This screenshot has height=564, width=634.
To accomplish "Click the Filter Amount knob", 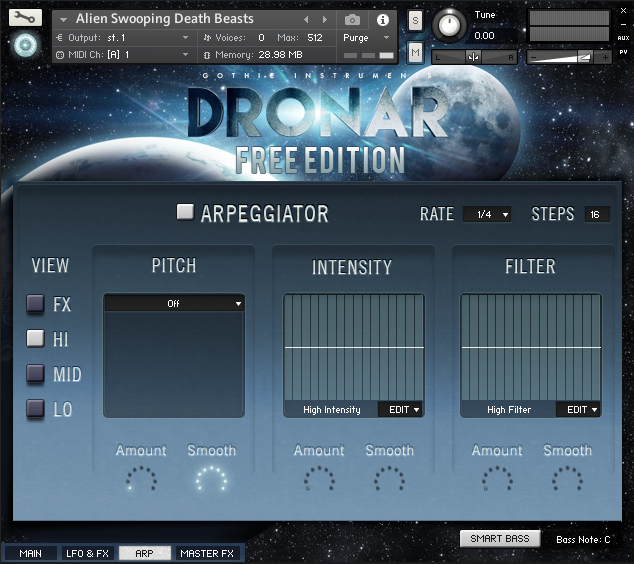I will click(x=497, y=479).
